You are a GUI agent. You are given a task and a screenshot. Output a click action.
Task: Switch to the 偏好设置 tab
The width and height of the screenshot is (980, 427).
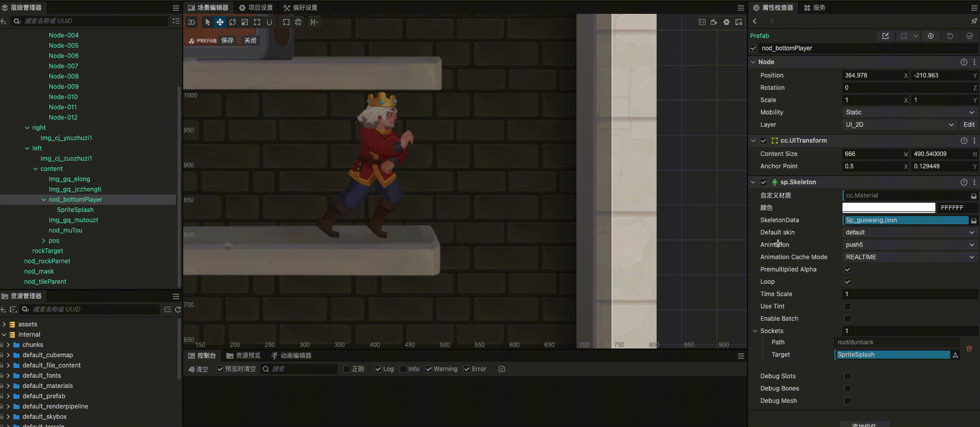coord(300,8)
